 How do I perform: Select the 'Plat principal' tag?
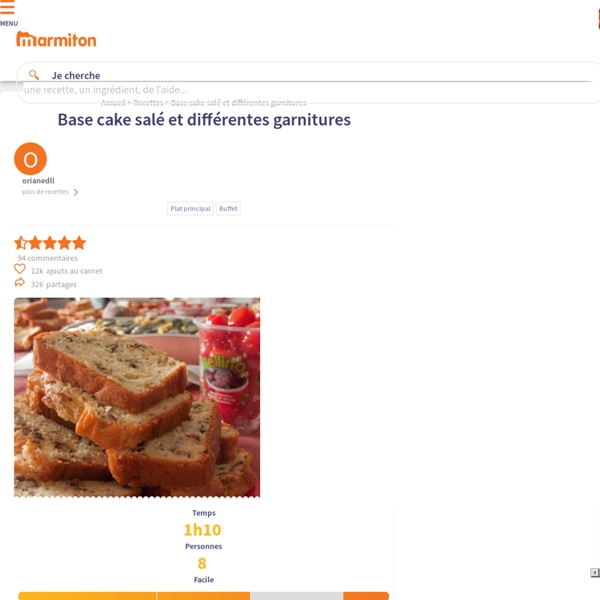(190, 209)
